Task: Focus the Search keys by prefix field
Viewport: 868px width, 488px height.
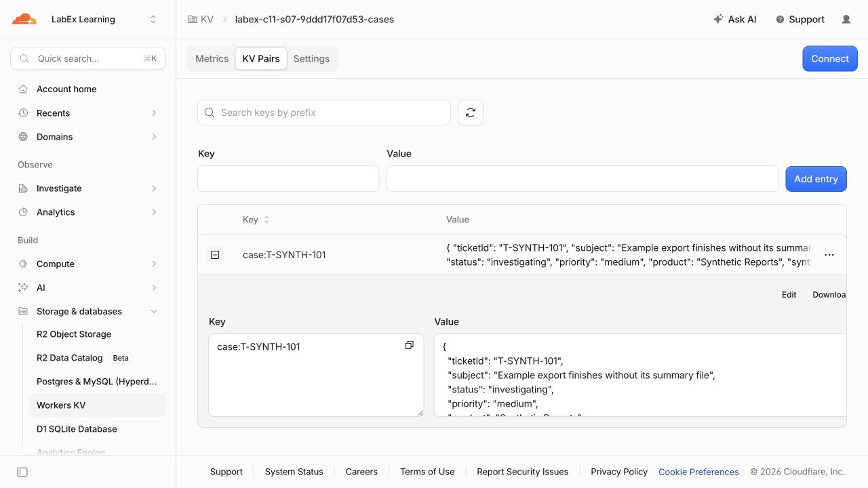Action: tap(324, 113)
